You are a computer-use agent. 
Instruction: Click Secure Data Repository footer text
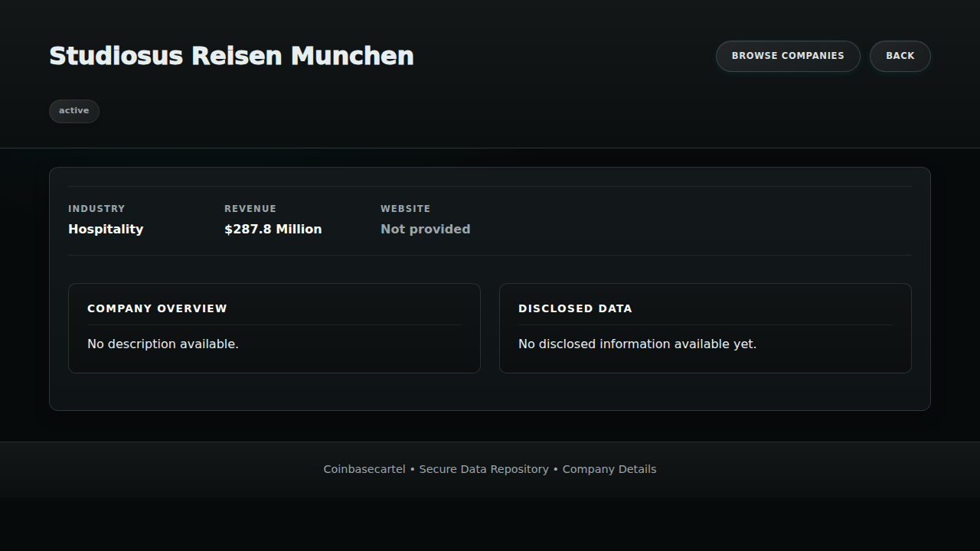point(484,469)
